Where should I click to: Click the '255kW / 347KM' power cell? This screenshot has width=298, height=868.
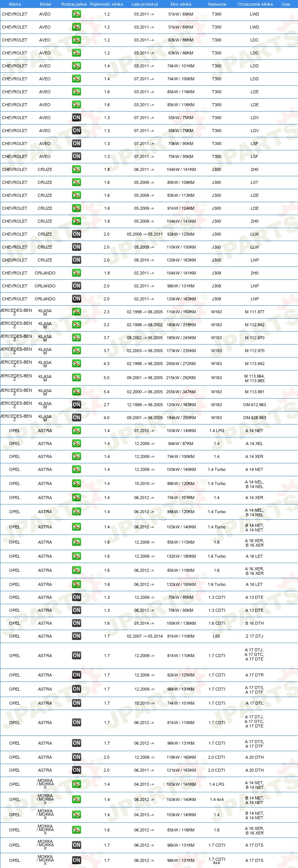pyautogui.click(x=181, y=392)
